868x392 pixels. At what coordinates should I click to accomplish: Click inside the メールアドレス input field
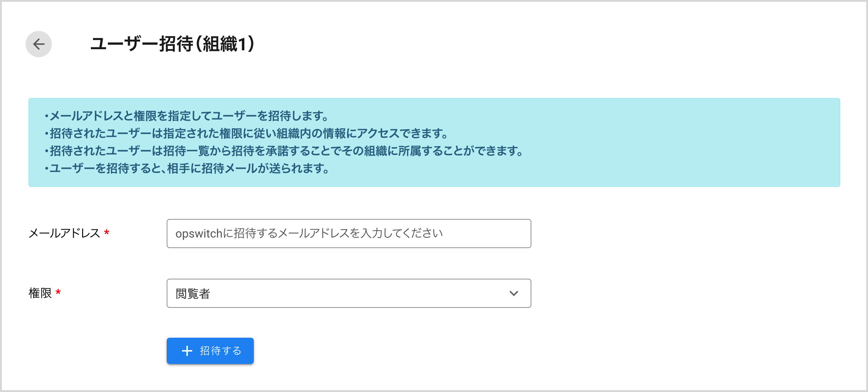pyautogui.click(x=348, y=234)
